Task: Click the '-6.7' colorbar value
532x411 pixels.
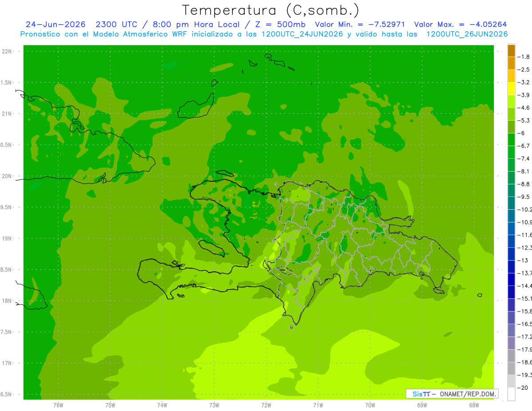Action: [x=524, y=146]
